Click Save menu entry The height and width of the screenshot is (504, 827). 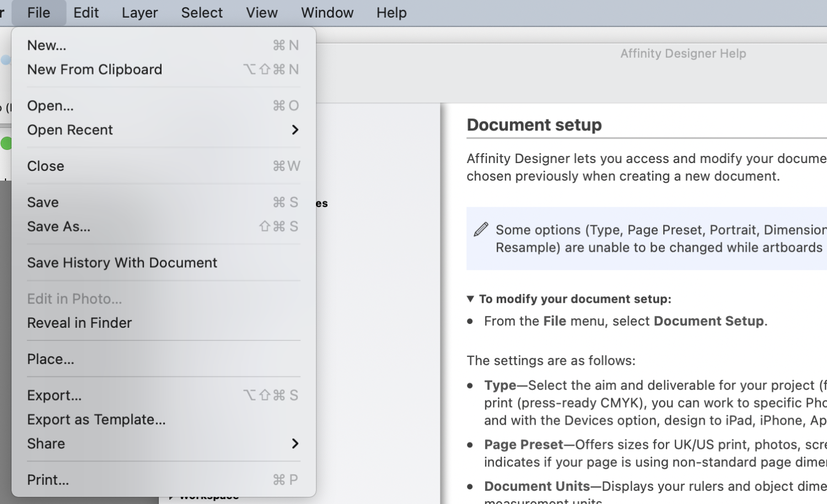point(164,202)
